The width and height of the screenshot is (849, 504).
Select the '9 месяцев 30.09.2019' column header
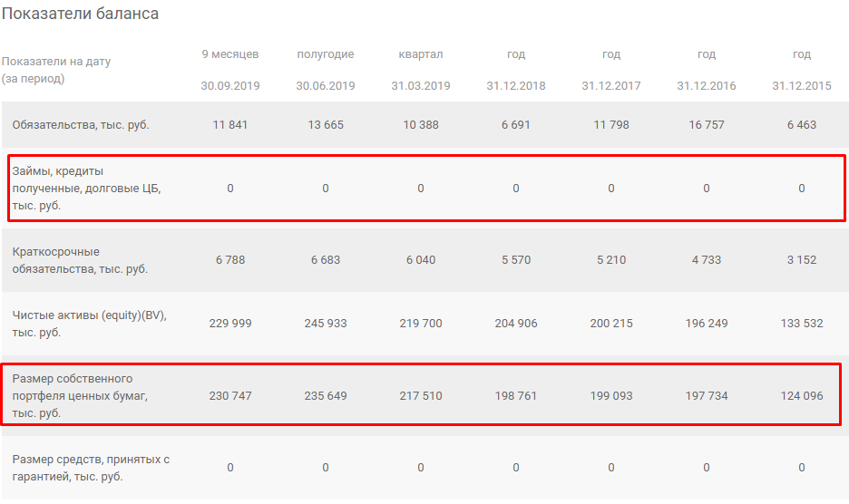230,70
